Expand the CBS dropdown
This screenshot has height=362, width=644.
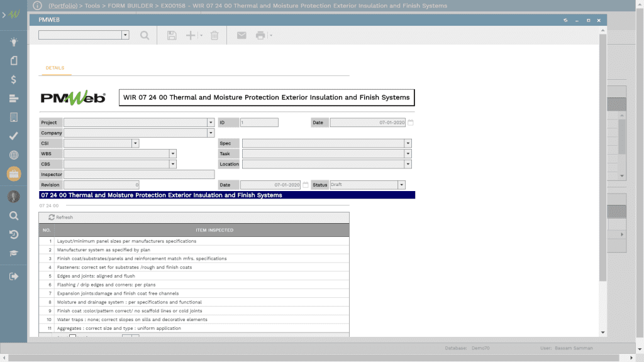click(x=173, y=164)
